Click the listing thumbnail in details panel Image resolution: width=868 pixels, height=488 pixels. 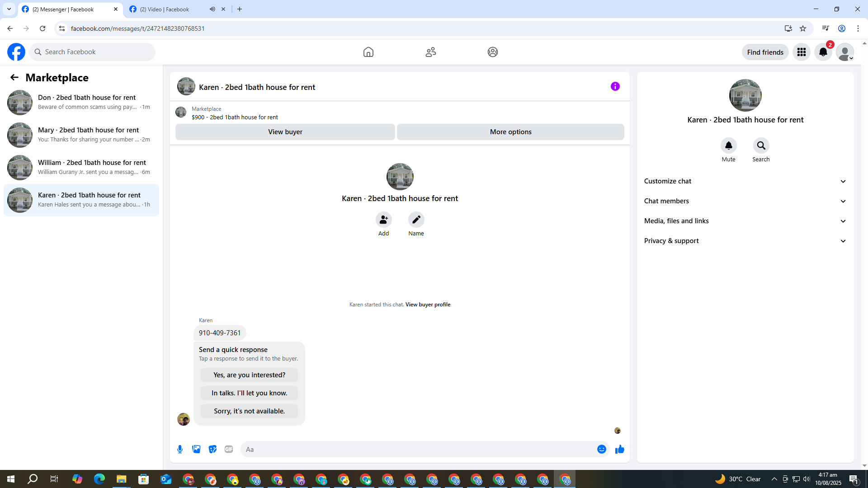[745, 95]
